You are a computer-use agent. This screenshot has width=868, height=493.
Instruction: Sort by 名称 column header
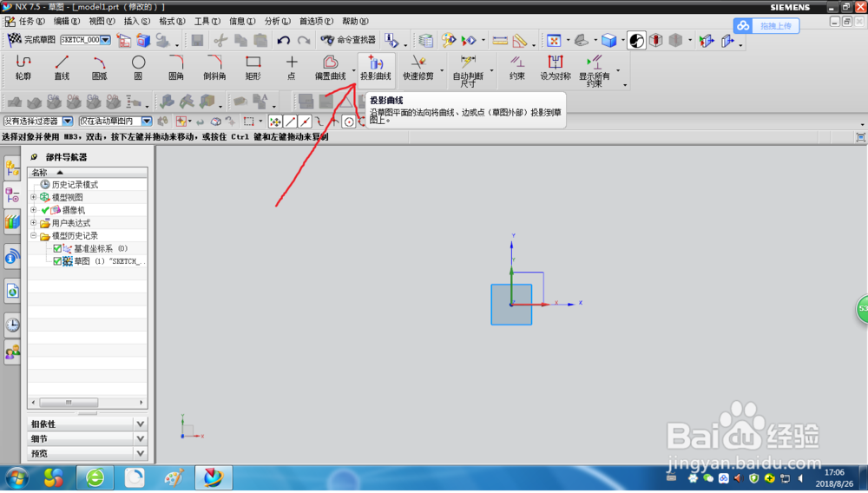(x=88, y=172)
